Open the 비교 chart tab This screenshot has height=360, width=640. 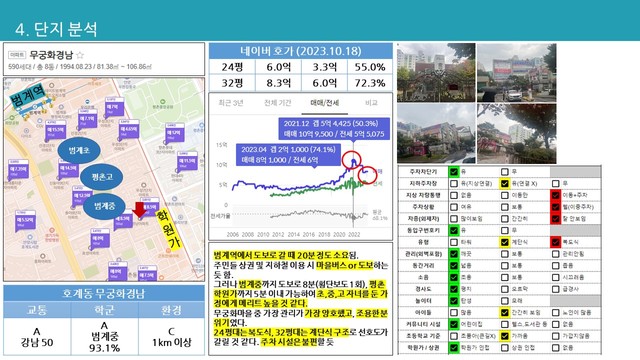pos(371,103)
